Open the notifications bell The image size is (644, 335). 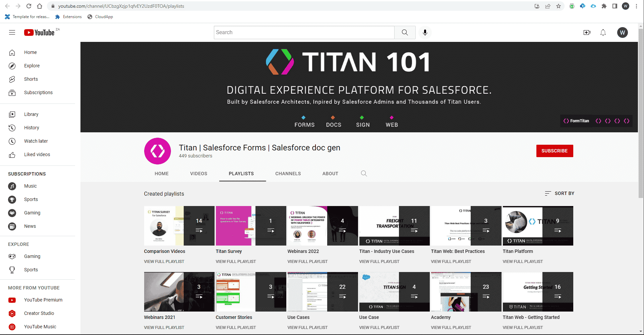tap(603, 32)
